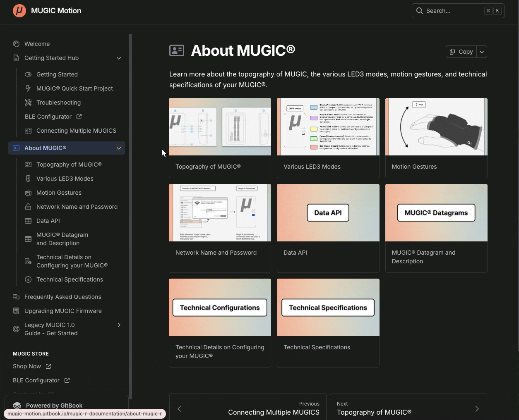The height and width of the screenshot is (420, 519).
Task: Click the Frequently Asked Questions chat icon
Action: click(16, 297)
